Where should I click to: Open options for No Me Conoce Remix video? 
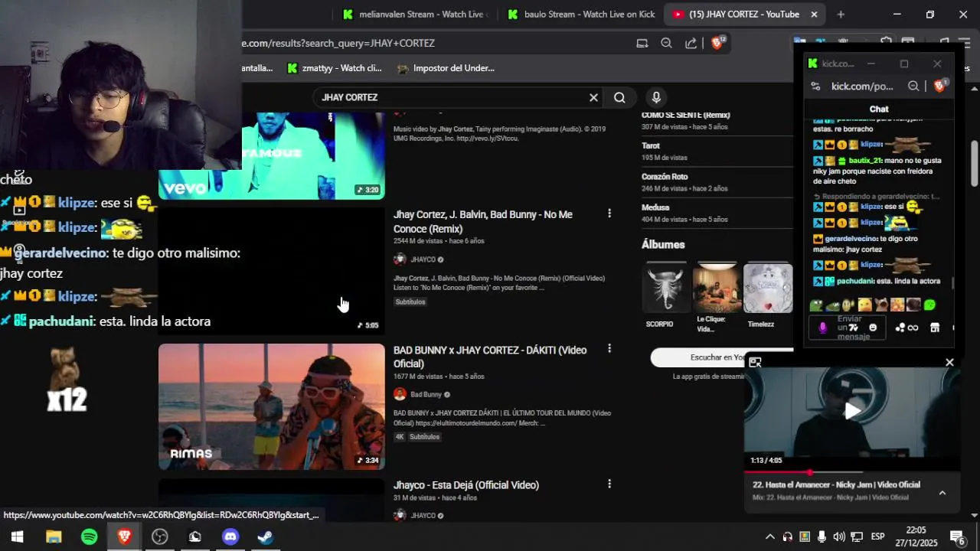pyautogui.click(x=609, y=213)
